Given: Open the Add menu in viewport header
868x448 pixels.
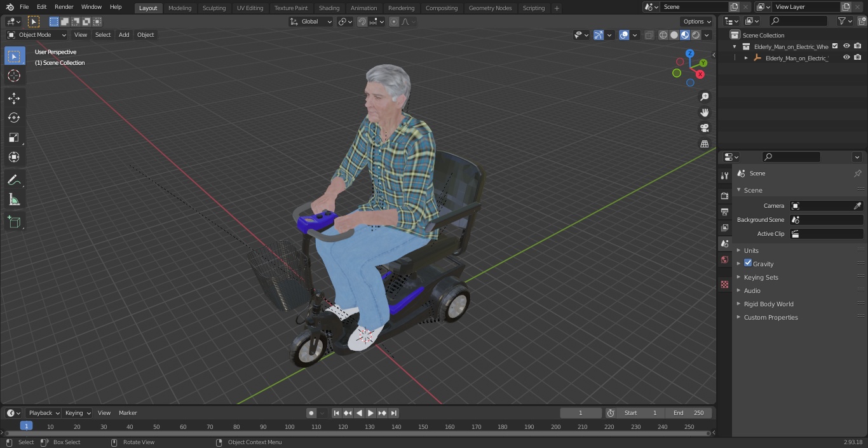Looking at the screenshot, I should pyautogui.click(x=124, y=35).
